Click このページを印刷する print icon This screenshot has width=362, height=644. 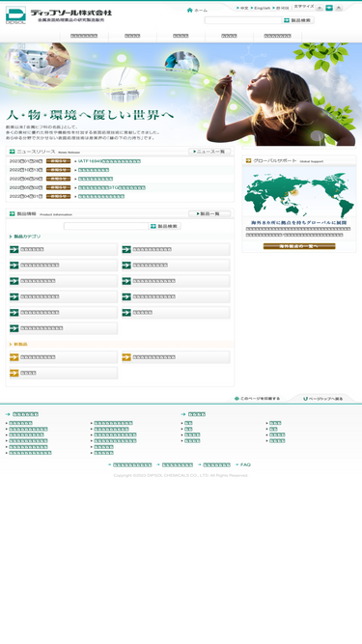click(237, 399)
